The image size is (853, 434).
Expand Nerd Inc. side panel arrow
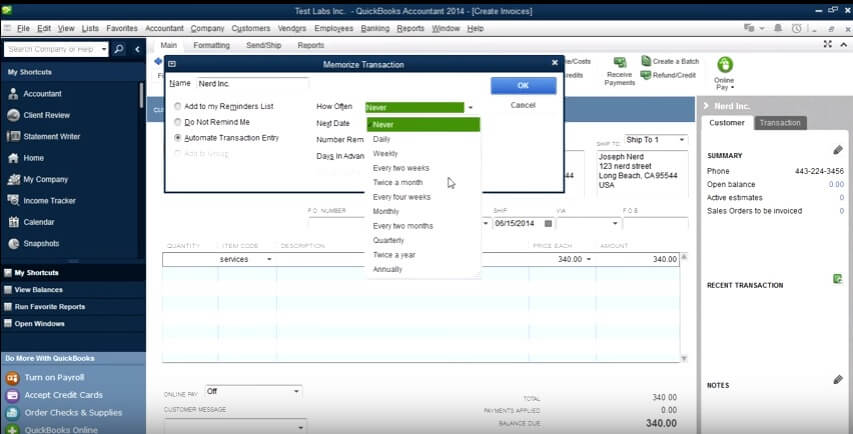[707, 106]
